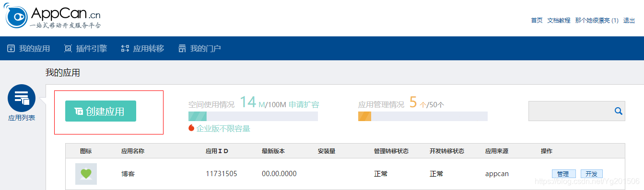
Task: Click the 空间使用情况 progress bar
Action: (253, 116)
